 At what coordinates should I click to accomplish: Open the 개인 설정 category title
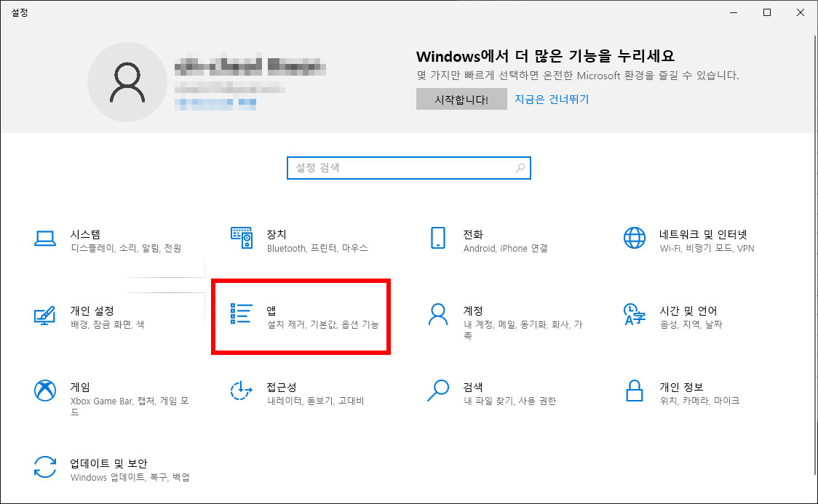[92, 311]
